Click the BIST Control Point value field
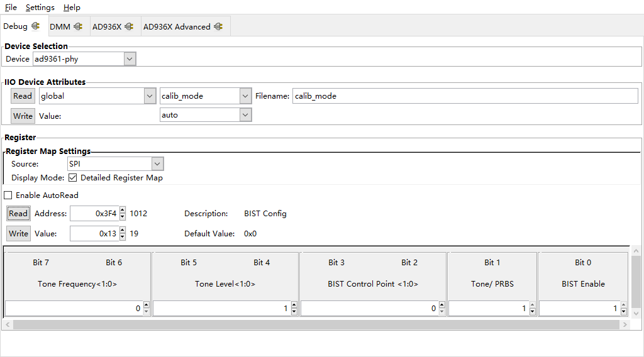644x357 pixels. 370,309
